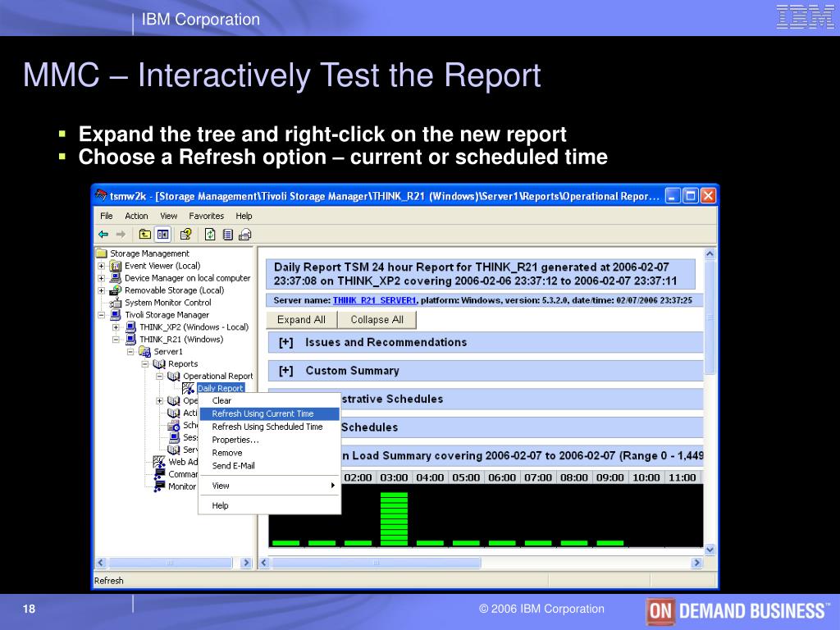Click the Device Manager computer icon
Viewport: 840px width, 630px height.
116,278
